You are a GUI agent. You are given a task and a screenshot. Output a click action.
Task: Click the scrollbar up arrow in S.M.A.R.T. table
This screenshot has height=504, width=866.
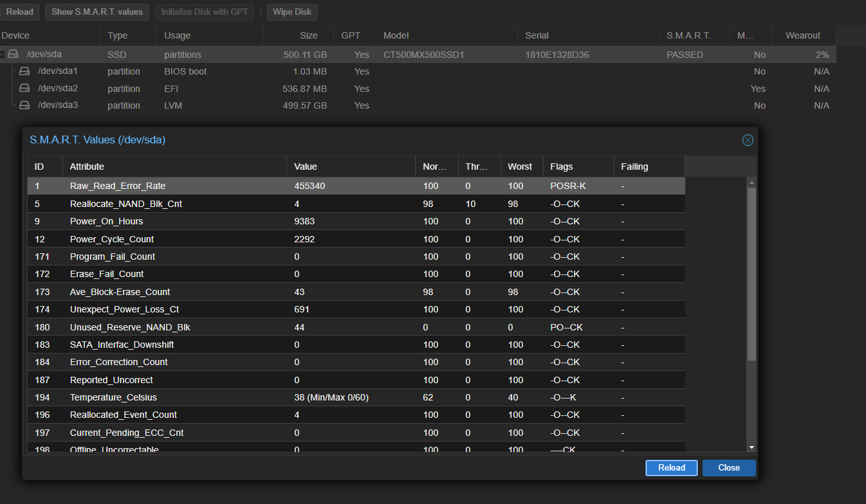(751, 183)
